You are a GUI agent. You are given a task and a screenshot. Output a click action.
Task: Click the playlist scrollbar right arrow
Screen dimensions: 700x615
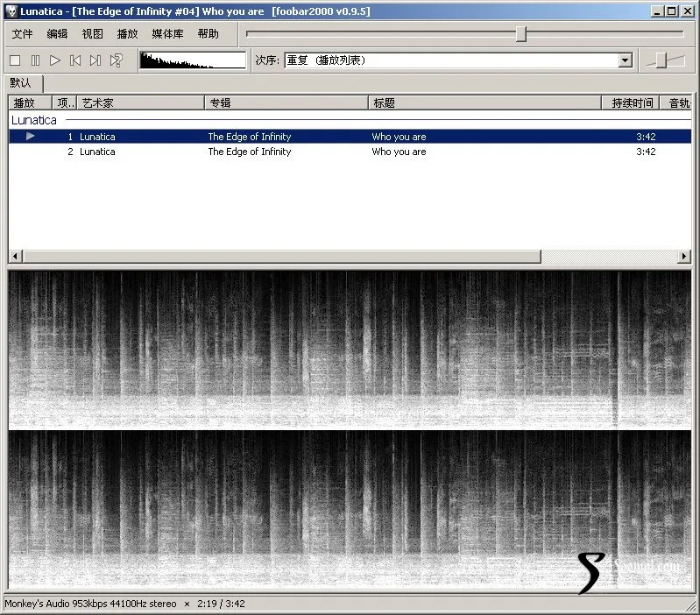point(684,256)
